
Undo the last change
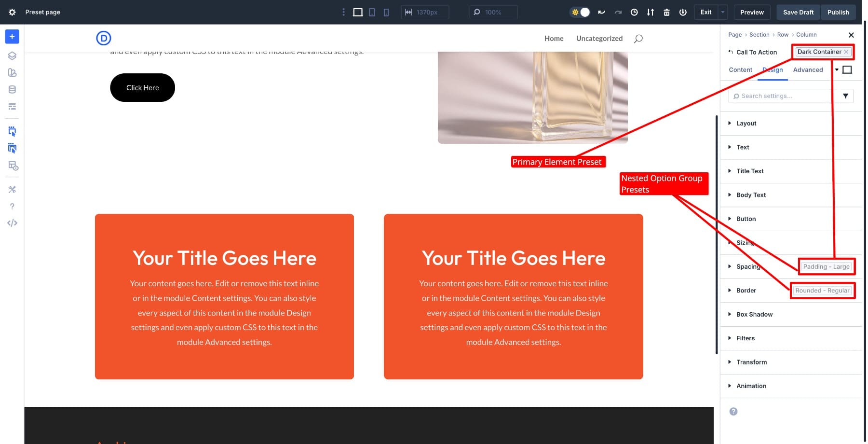601,12
